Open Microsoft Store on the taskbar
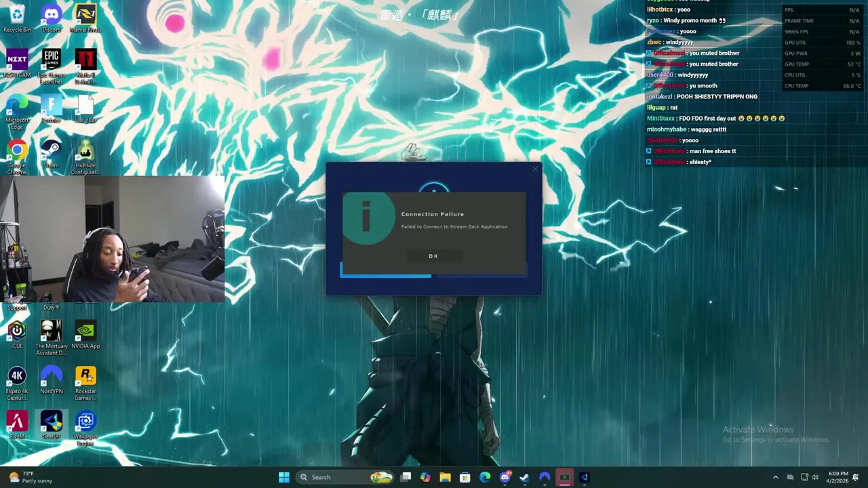Image resolution: width=868 pixels, height=488 pixels. coord(465,477)
